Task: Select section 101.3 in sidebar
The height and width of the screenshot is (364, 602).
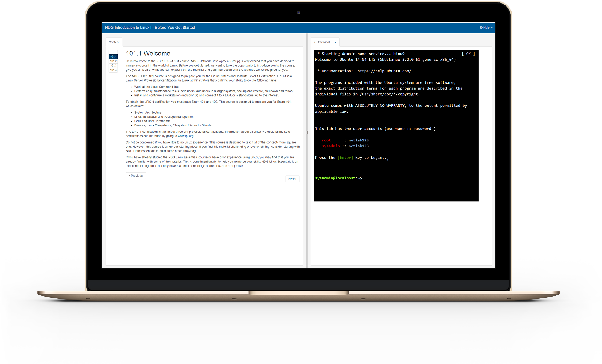Action: pyautogui.click(x=113, y=65)
